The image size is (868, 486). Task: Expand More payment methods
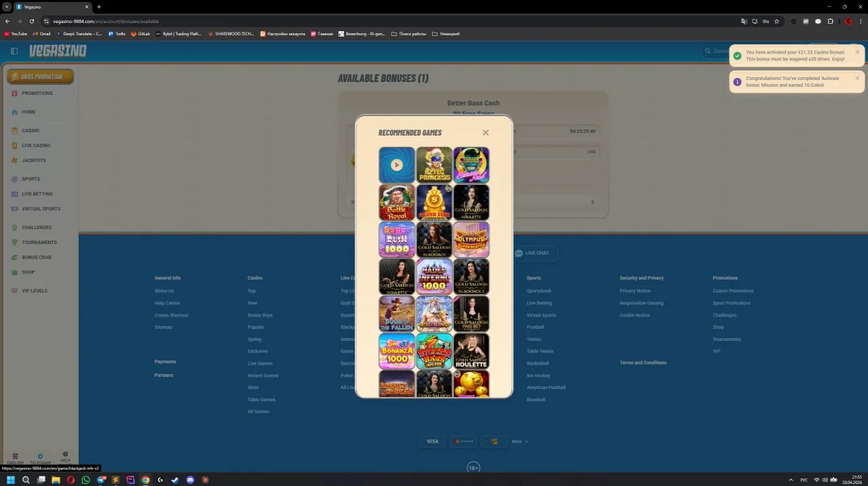click(x=519, y=441)
